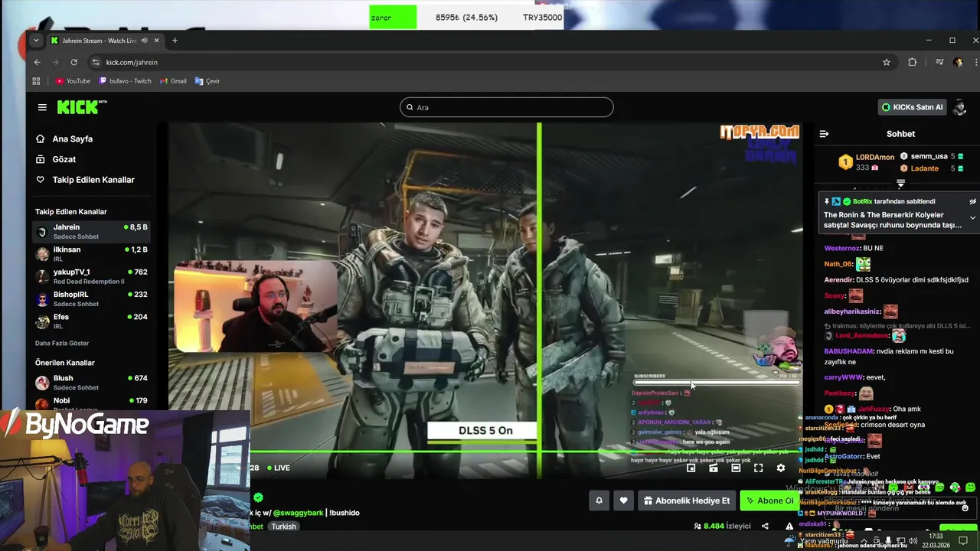Expand the pinned message chevron

click(x=972, y=217)
